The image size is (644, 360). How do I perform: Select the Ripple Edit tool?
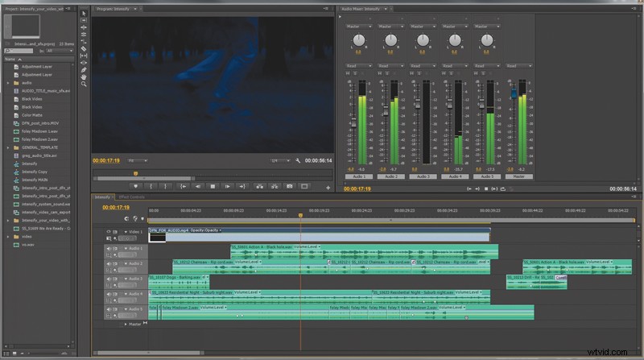(84, 27)
